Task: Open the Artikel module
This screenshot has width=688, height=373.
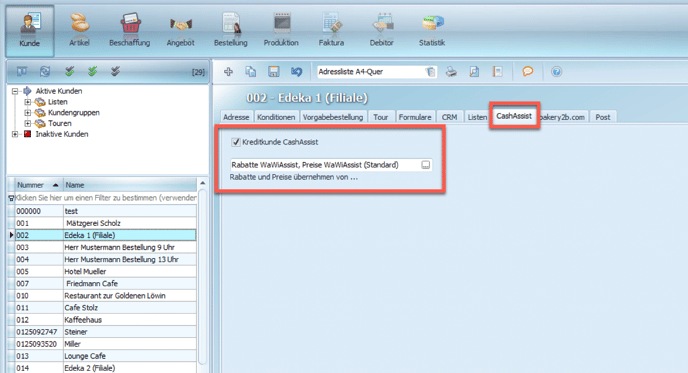Action: click(x=79, y=30)
